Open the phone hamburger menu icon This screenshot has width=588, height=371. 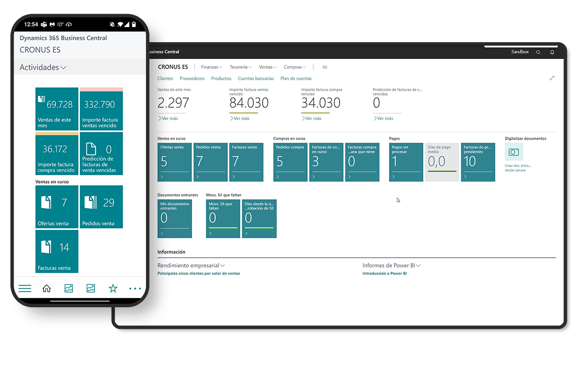coord(25,289)
